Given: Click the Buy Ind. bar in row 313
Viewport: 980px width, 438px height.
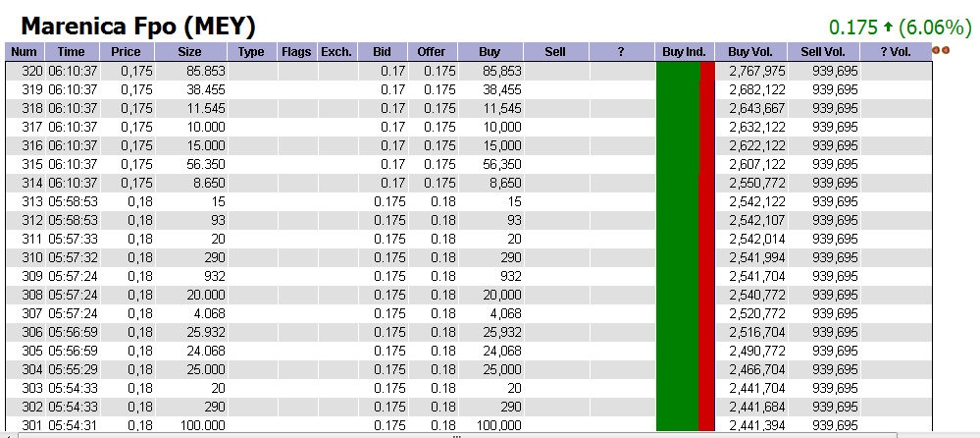Looking at the screenshot, I should (685, 201).
